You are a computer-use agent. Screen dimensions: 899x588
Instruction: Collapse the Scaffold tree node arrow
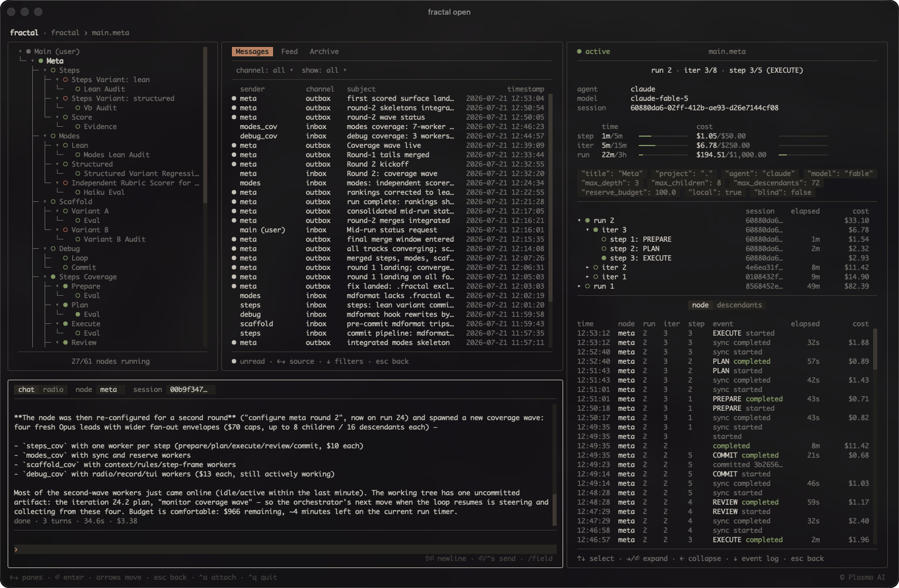45,202
